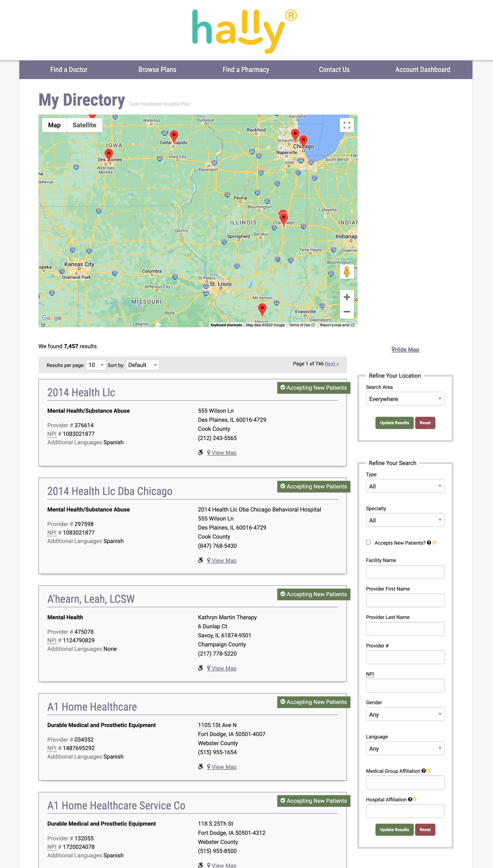Open the Results per page dropdown
Screen dimensions: 493x868
(96, 365)
